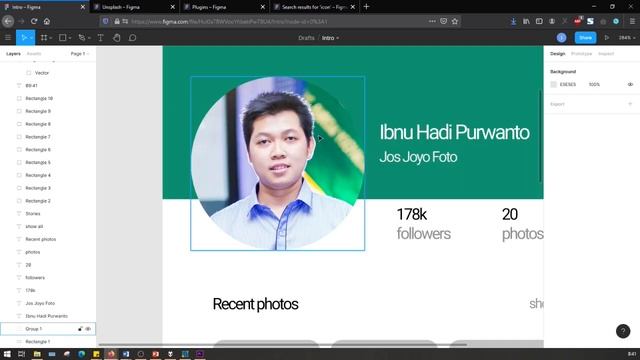Click the browser back button

click(x=8, y=21)
